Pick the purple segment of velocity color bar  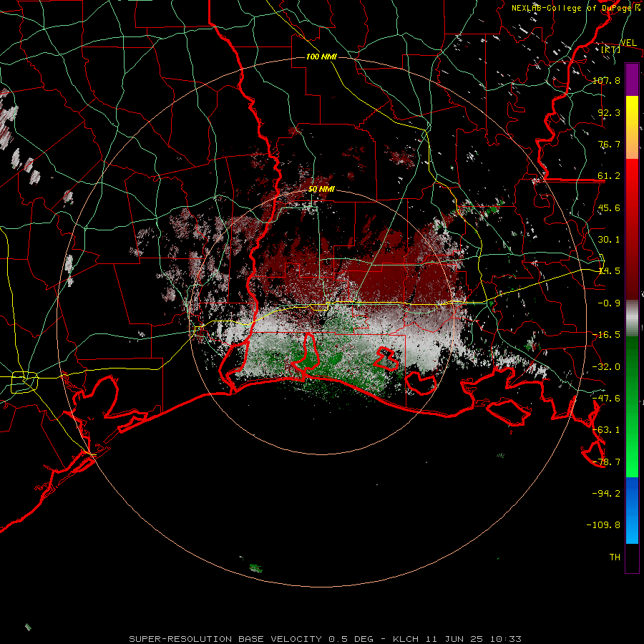tap(632, 79)
